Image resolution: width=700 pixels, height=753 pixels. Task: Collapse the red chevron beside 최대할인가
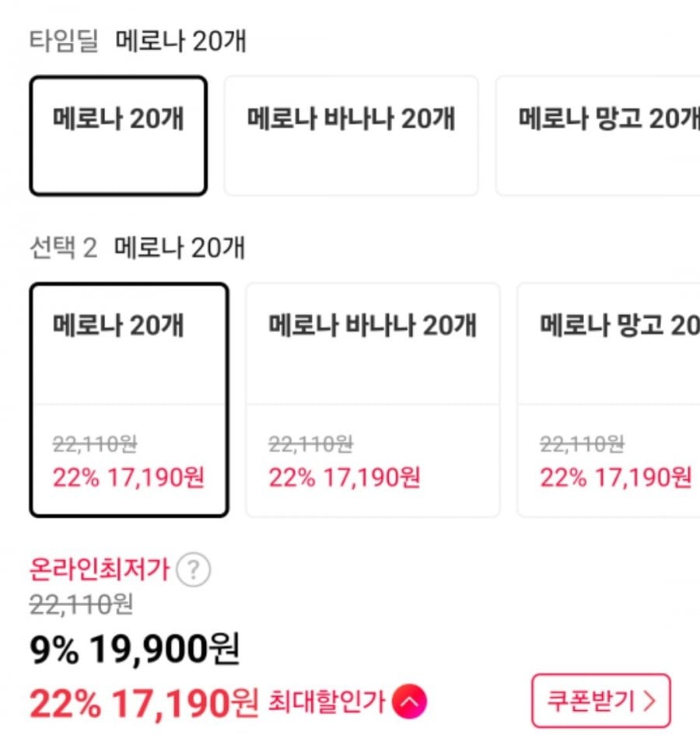(x=410, y=703)
